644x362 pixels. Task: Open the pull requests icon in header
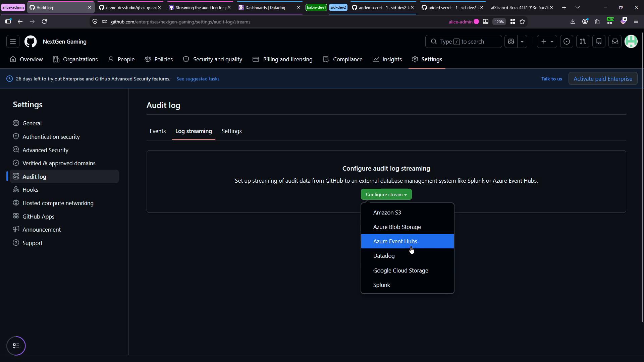pos(583,42)
